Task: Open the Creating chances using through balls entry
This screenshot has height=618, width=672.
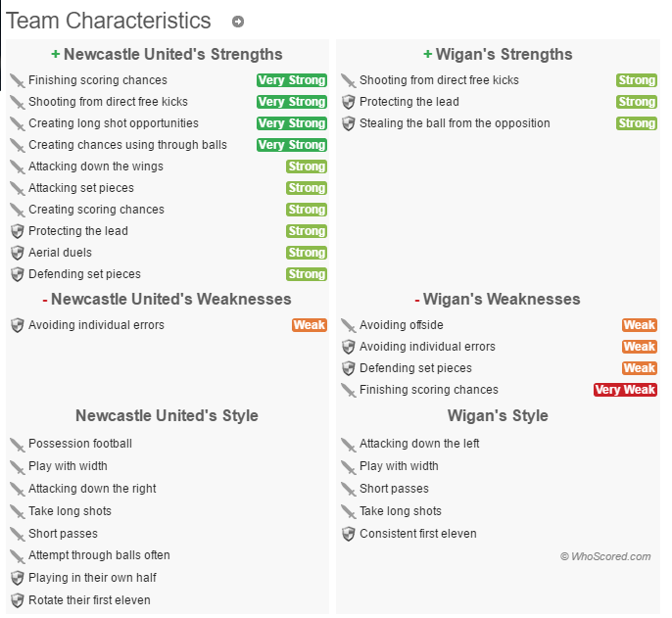Action: pyautogui.click(x=127, y=145)
